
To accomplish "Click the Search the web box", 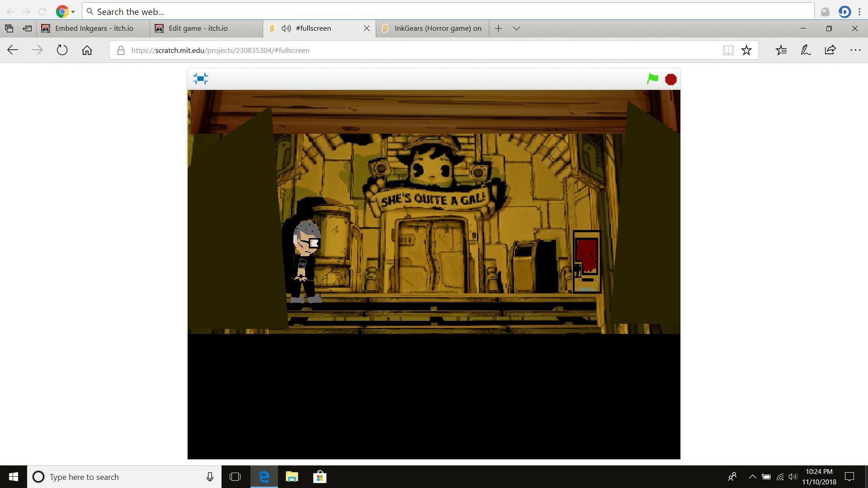I will coord(448,11).
